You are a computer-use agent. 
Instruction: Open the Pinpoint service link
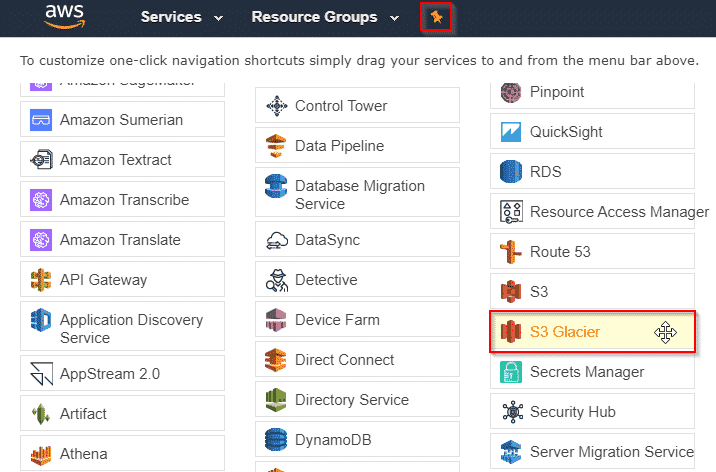(557, 92)
